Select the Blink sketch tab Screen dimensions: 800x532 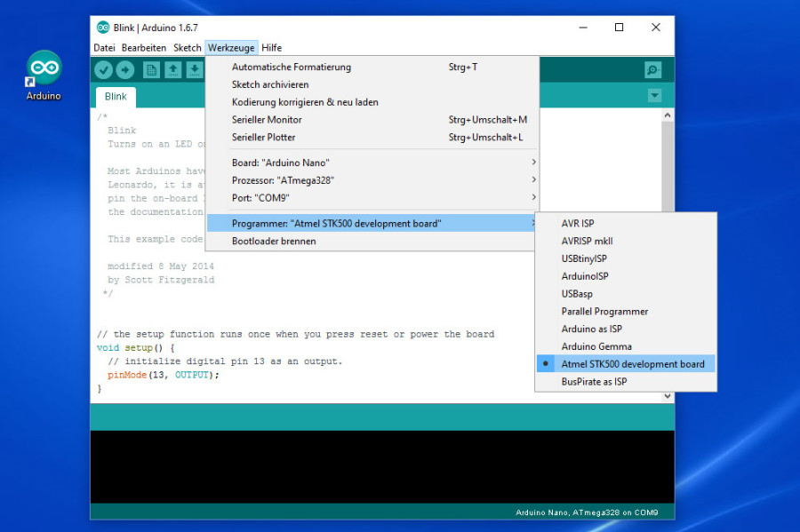[x=116, y=97]
